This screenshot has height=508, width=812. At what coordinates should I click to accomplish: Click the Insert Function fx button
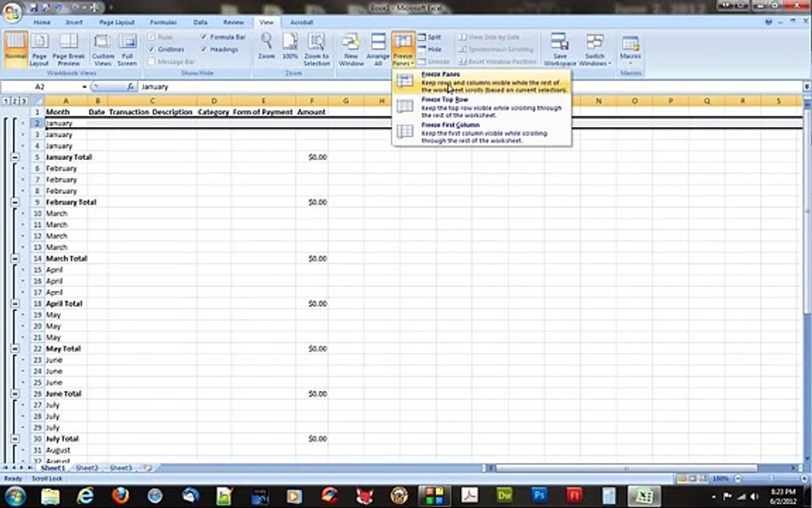point(130,87)
